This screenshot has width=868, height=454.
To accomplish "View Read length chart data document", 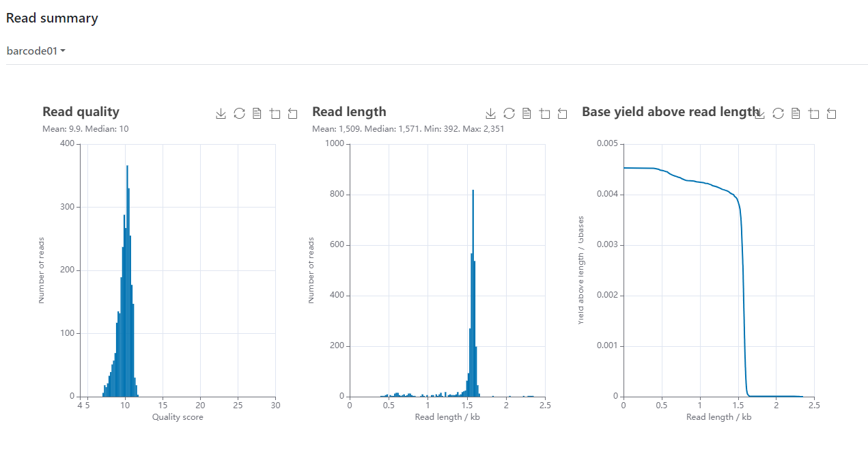I will click(527, 113).
